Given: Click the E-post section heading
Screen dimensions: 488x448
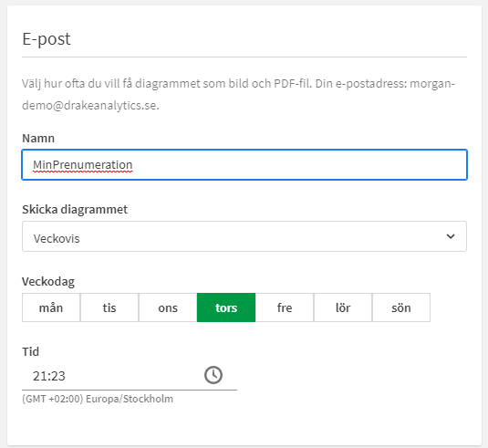Looking at the screenshot, I should 47,39.
